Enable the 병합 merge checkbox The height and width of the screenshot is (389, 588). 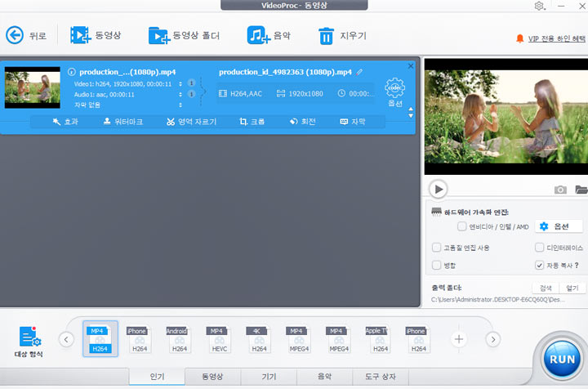point(436,266)
